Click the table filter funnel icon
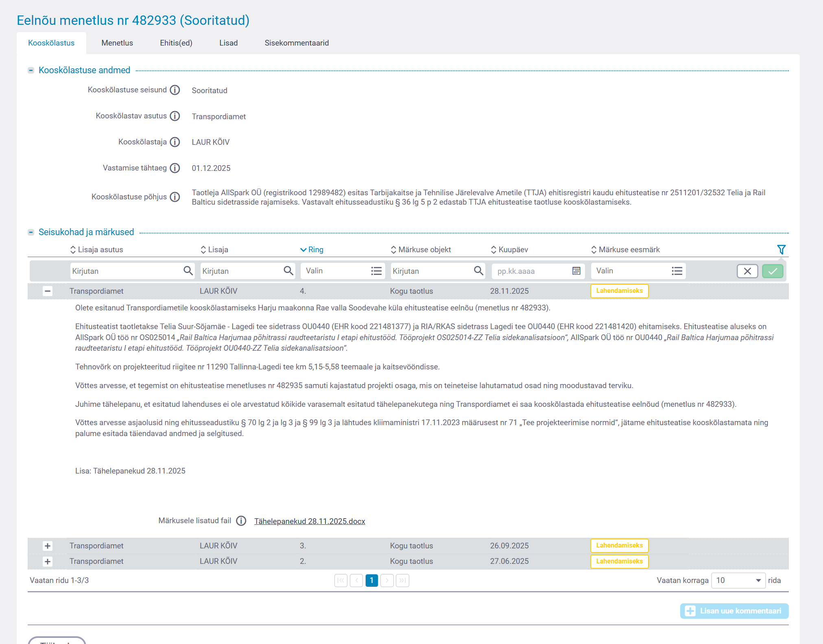The height and width of the screenshot is (644, 823). click(x=781, y=249)
